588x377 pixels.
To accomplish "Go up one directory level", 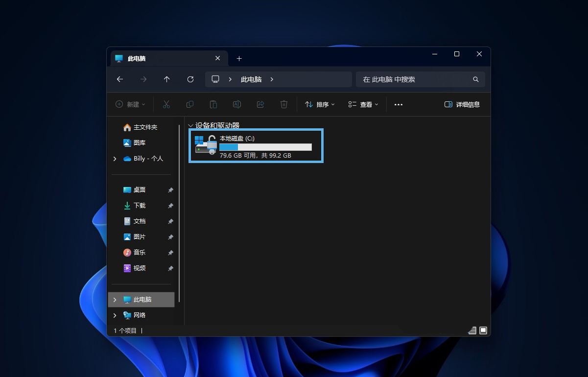I will click(x=167, y=79).
